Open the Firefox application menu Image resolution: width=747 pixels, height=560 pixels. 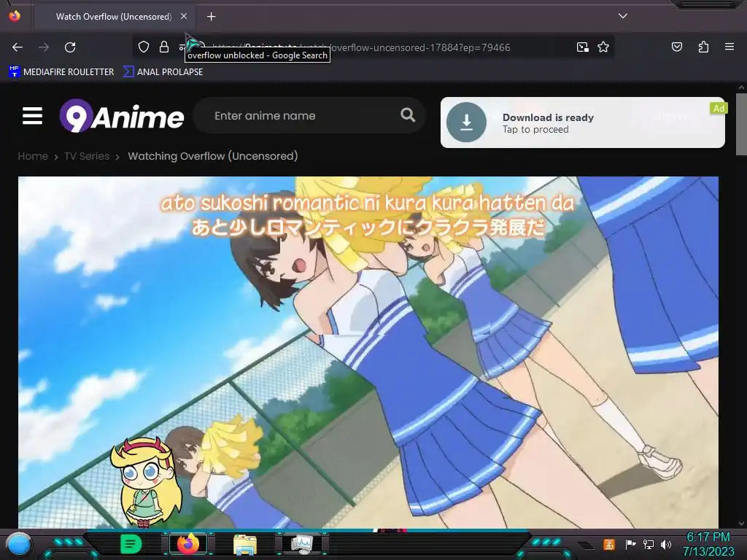pos(729,47)
